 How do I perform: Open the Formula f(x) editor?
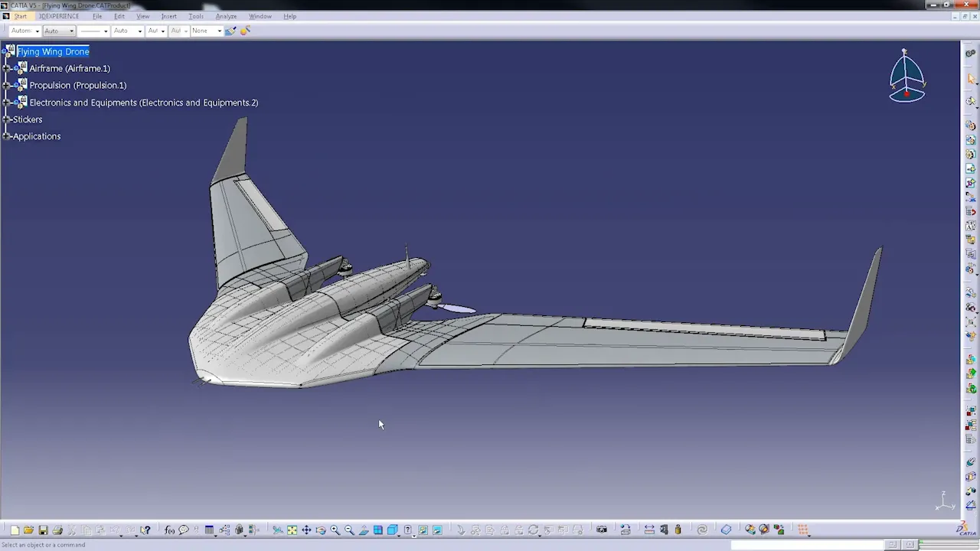(168, 530)
